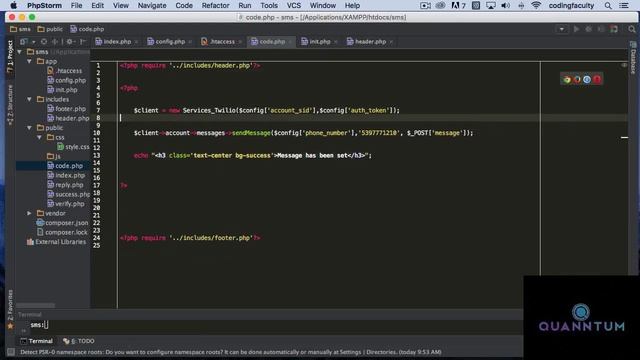Collapse the css folder arrow

point(39,137)
